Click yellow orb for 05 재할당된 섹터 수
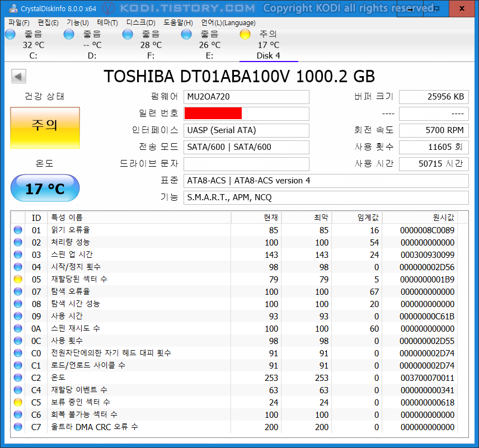Screen dimensions: 479x448 (x=18, y=279)
